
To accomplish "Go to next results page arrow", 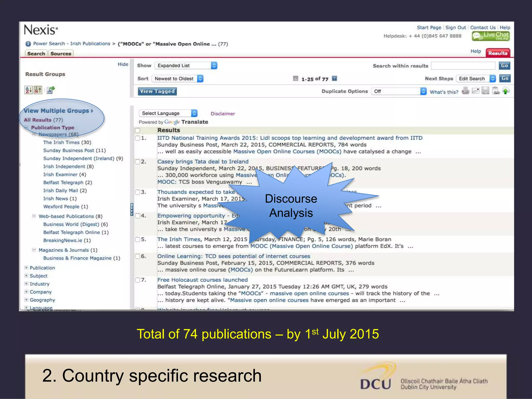I will 335,78.
